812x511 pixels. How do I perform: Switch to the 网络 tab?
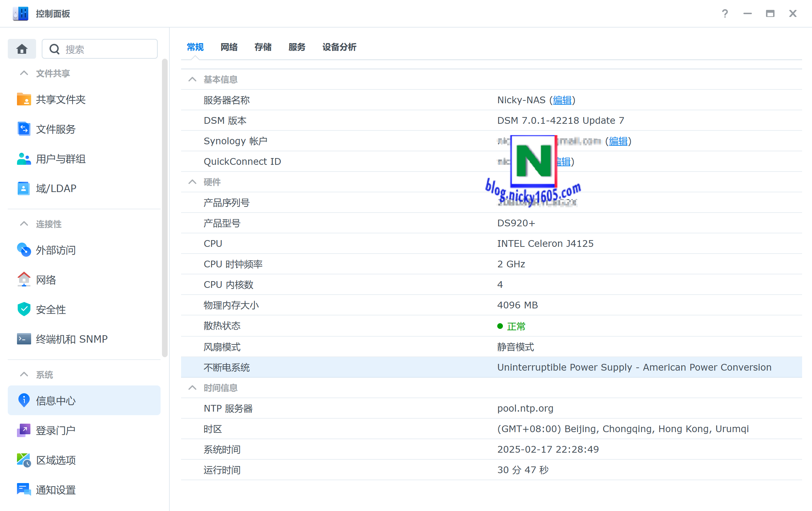[x=229, y=47]
